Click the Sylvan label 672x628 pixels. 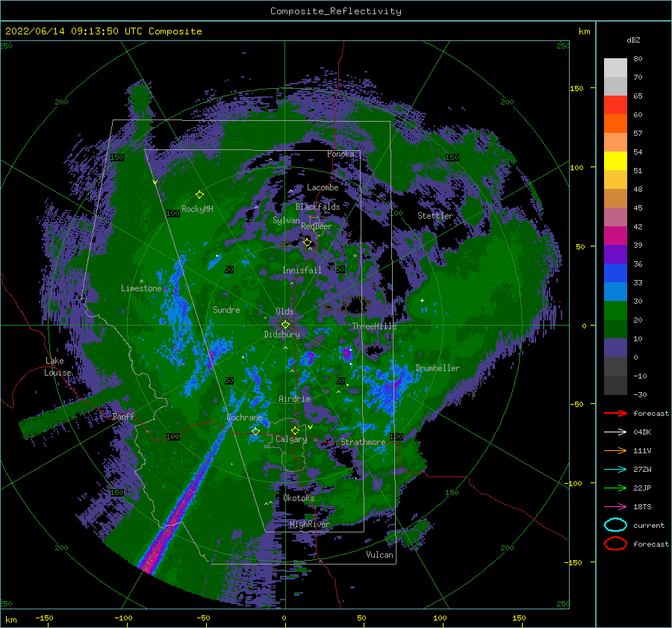point(286,220)
